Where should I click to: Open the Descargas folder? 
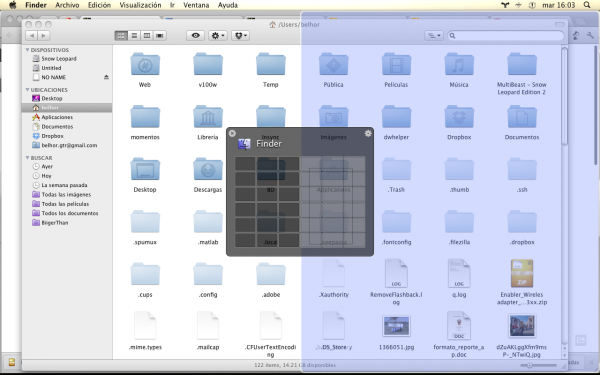[x=208, y=169]
